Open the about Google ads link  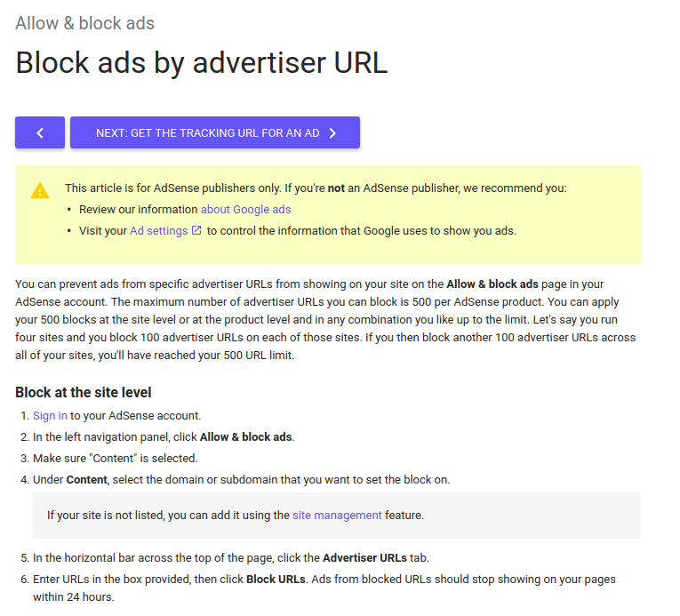246,210
